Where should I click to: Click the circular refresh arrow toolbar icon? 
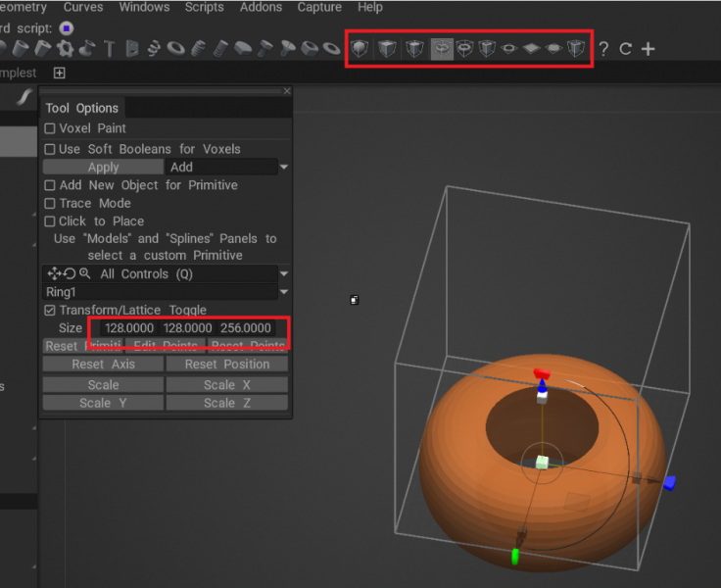pyautogui.click(x=626, y=49)
